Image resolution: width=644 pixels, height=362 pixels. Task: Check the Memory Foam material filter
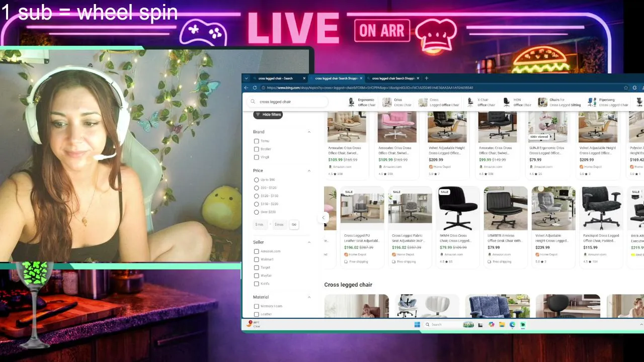point(257,306)
